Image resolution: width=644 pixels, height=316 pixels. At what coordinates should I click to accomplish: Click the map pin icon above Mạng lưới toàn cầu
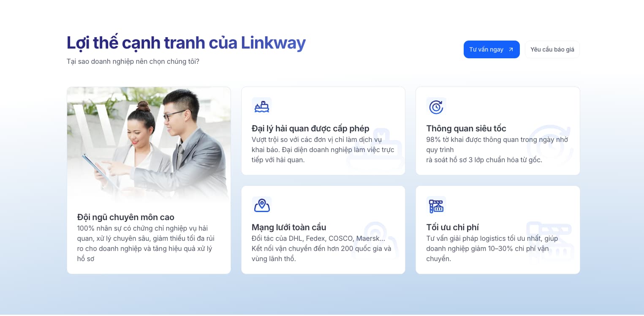click(x=261, y=205)
